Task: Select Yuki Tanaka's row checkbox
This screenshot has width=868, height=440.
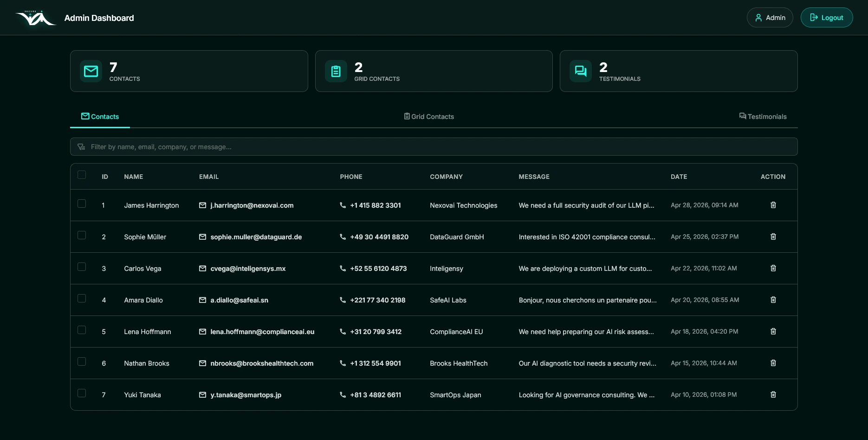Action: (x=82, y=393)
